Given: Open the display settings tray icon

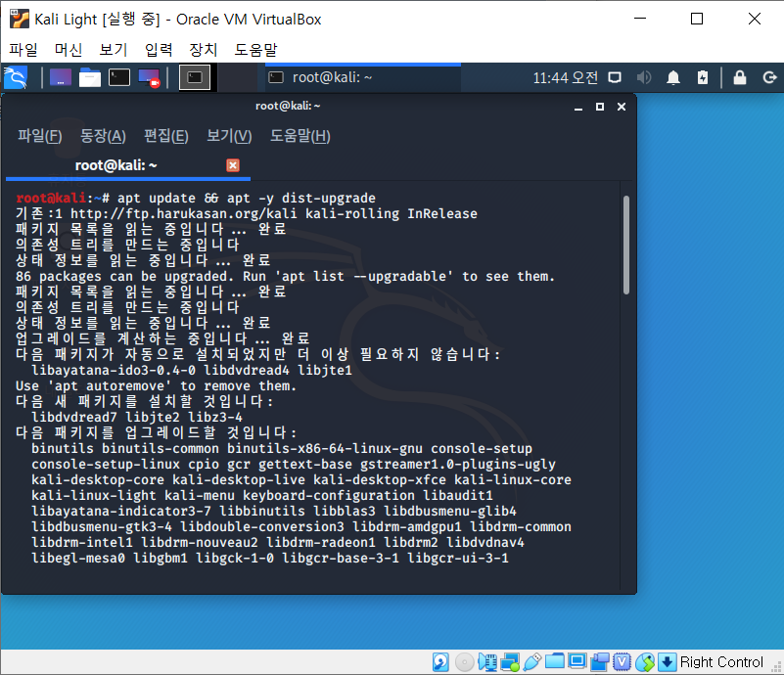Looking at the screenshot, I should 615,77.
